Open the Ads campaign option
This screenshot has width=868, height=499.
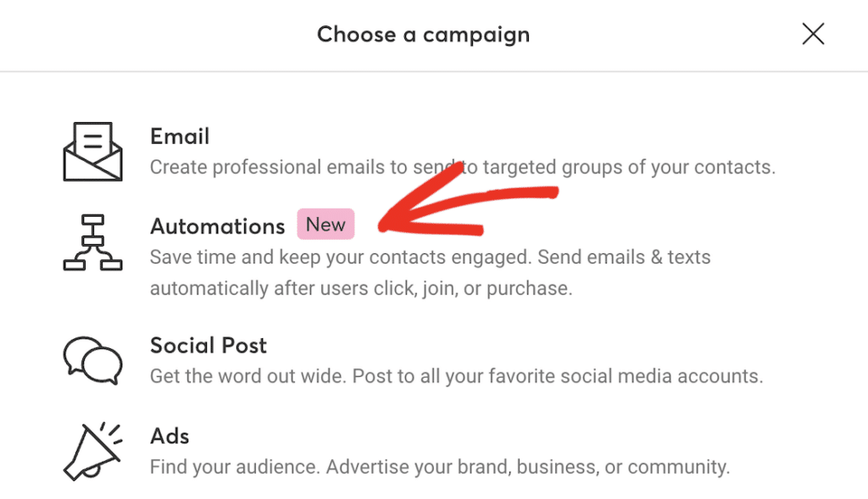[x=169, y=435]
